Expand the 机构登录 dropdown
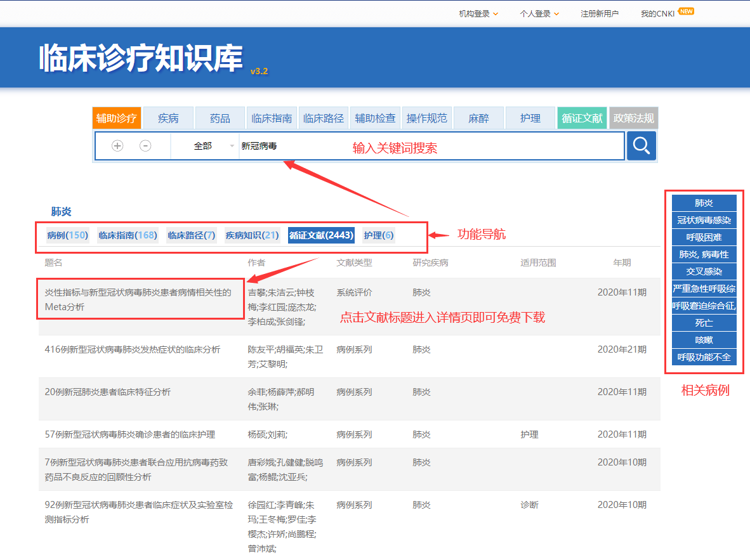Image resolution: width=750 pixels, height=560 pixels. (478, 14)
